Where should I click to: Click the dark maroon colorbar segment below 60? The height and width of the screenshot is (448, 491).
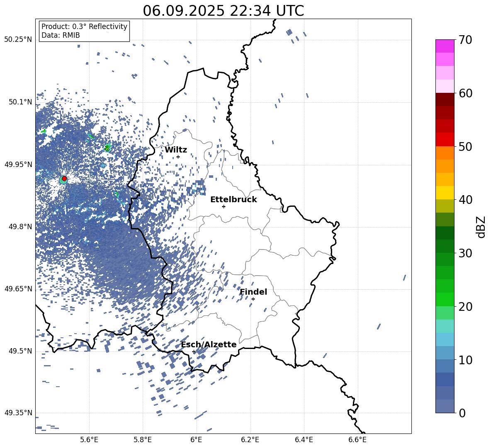(x=445, y=99)
